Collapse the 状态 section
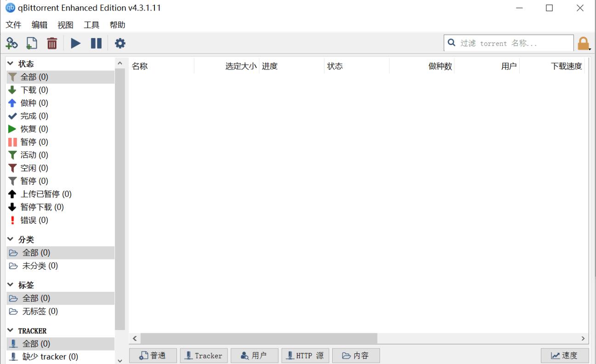This screenshot has height=364, width=596. (11, 63)
